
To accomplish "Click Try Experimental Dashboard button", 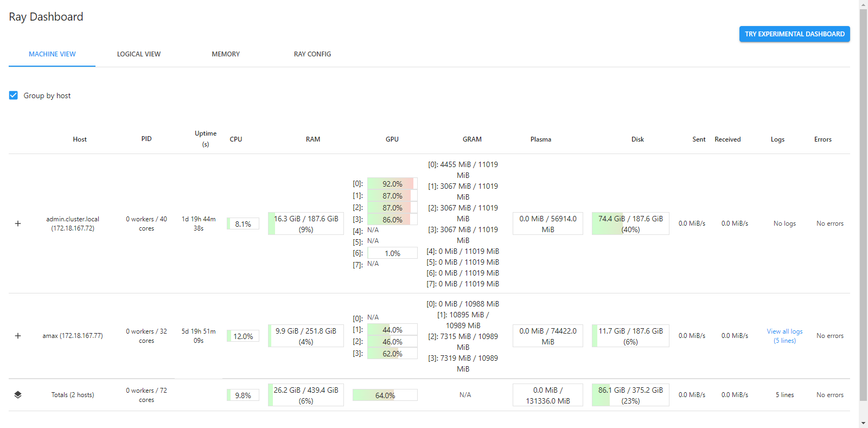I will (x=794, y=34).
